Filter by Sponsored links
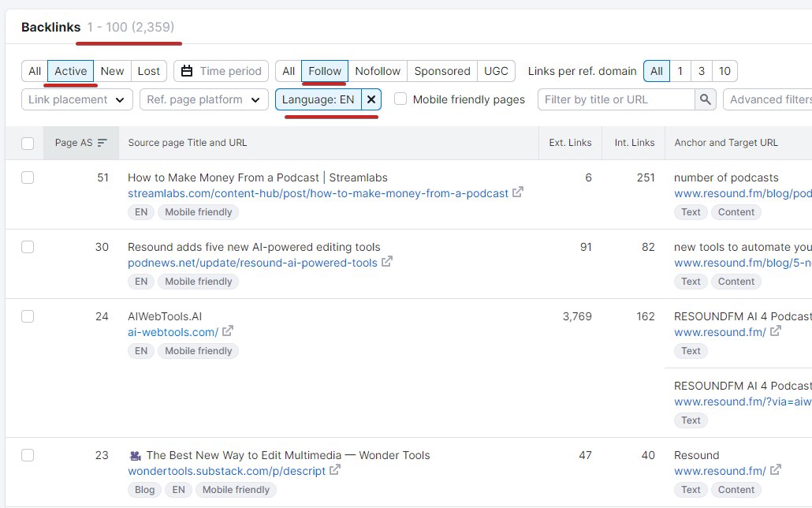 tap(442, 71)
